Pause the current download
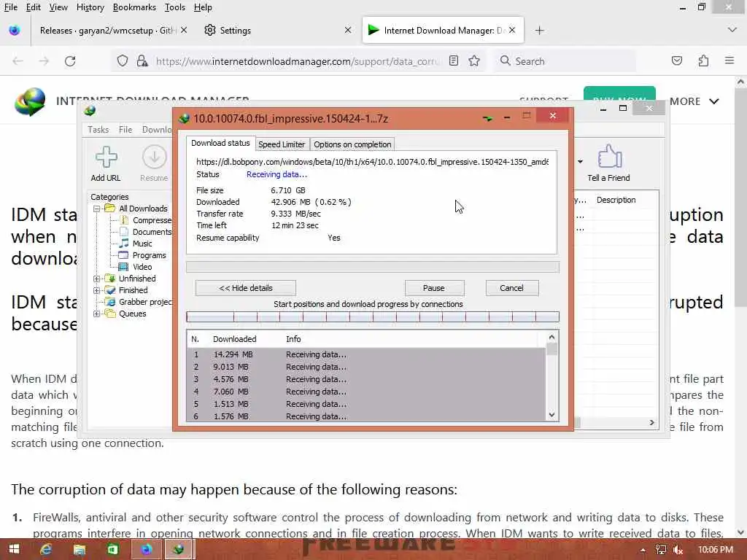747x560 pixels. click(x=434, y=287)
